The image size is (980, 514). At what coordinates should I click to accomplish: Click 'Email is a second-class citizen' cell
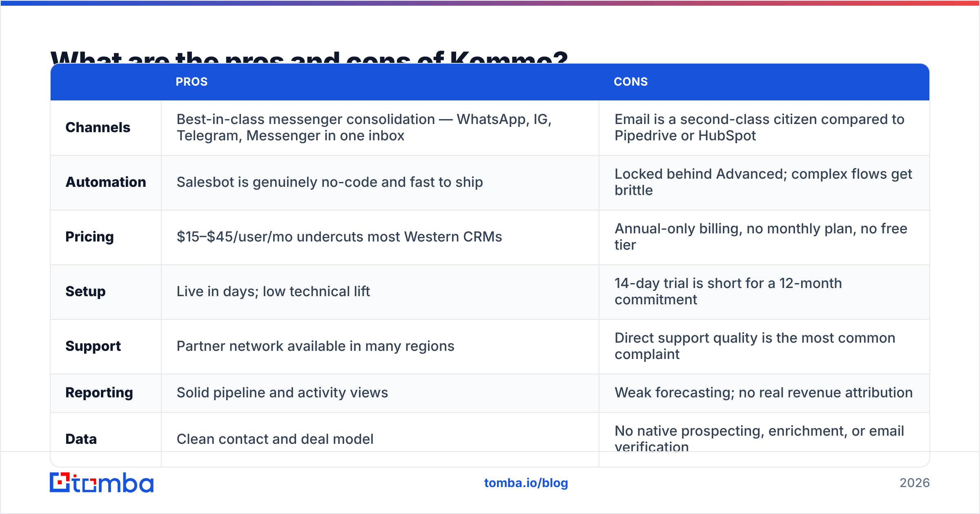pyautogui.click(x=764, y=128)
